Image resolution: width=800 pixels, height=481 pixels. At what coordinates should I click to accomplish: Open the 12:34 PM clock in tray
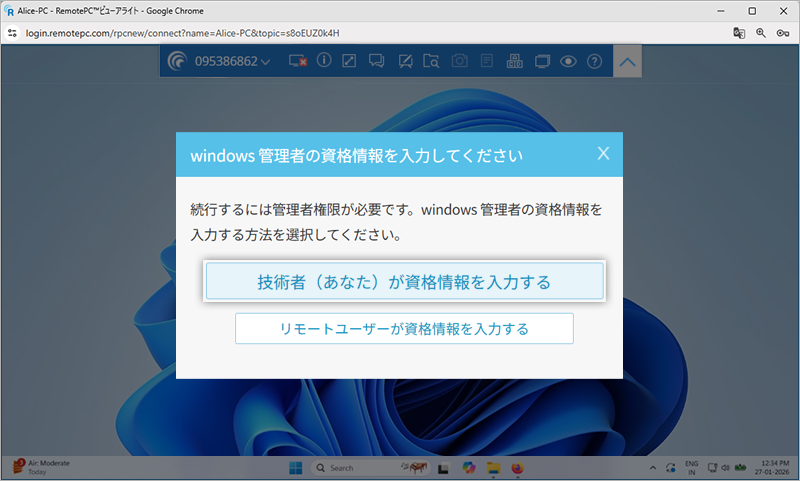click(x=772, y=468)
